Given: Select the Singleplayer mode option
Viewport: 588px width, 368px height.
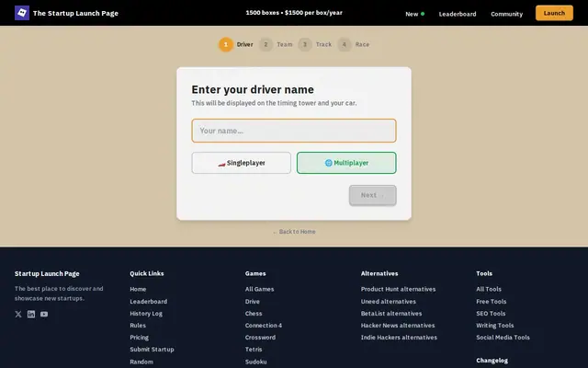Looking at the screenshot, I should point(241,163).
